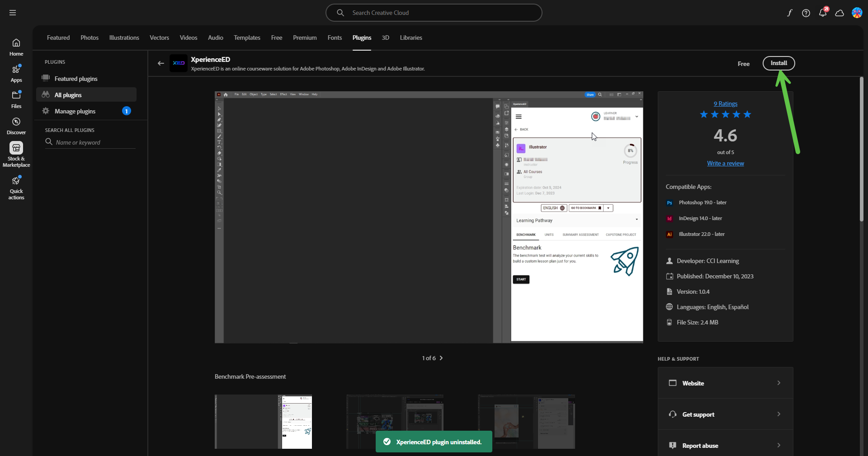Viewport: 868px width, 456px height.
Task: Click the main plugin screenshot preview
Action: [429, 217]
